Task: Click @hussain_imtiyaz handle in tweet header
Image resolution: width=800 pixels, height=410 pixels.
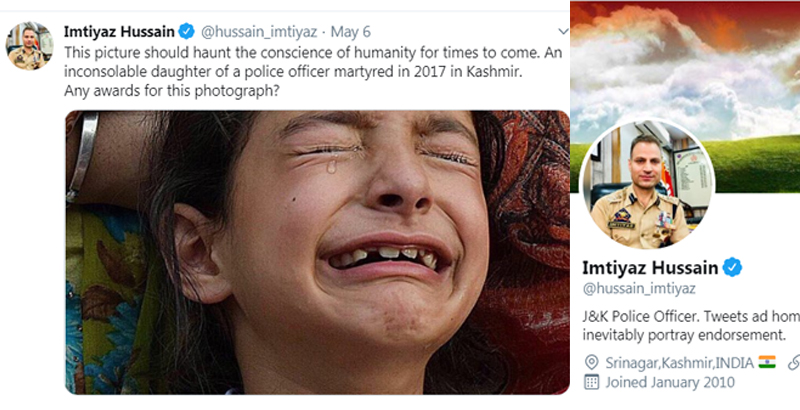Action: (x=259, y=32)
